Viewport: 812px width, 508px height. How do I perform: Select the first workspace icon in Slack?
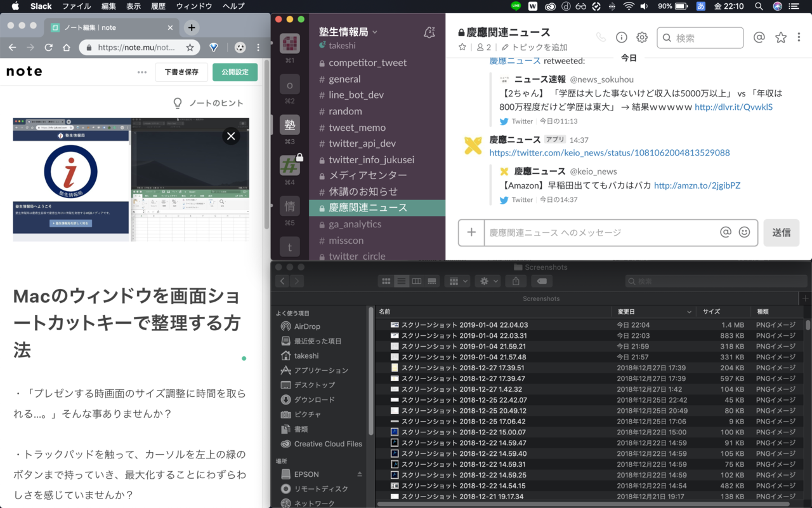(290, 43)
